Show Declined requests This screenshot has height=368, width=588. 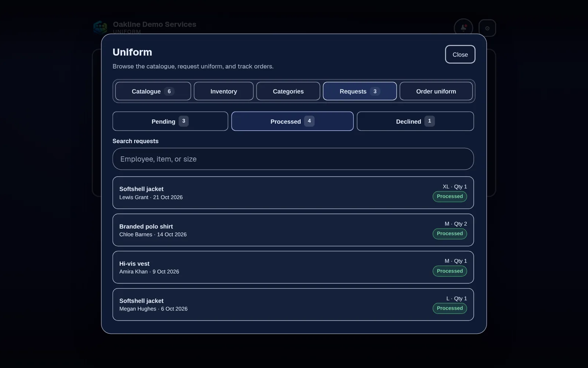click(415, 121)
